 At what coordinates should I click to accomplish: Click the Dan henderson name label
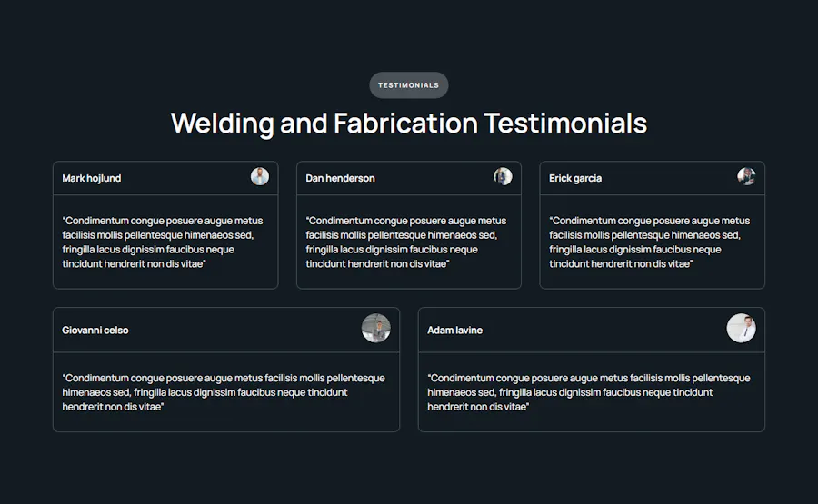[x=340, y=178]
